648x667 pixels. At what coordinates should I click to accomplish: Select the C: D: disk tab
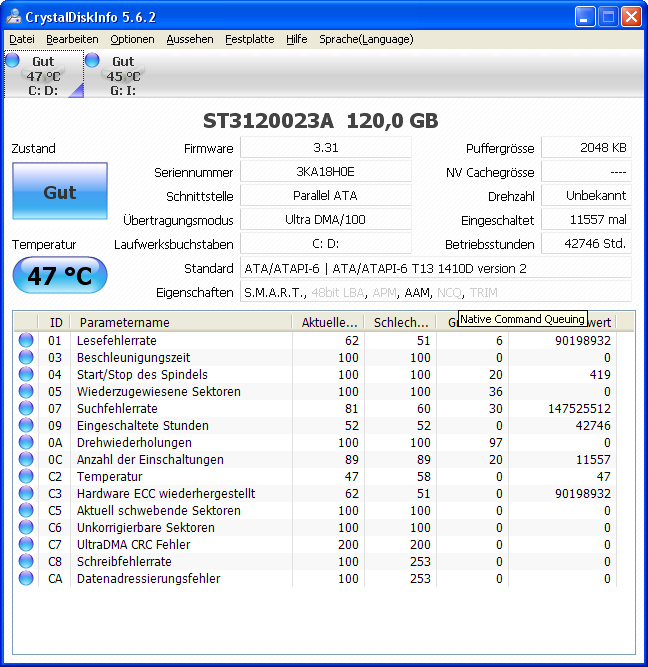[44, 74]
